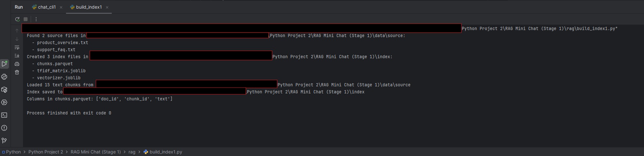Open the Run toolbar more actions menu

[x=36, y=19]
